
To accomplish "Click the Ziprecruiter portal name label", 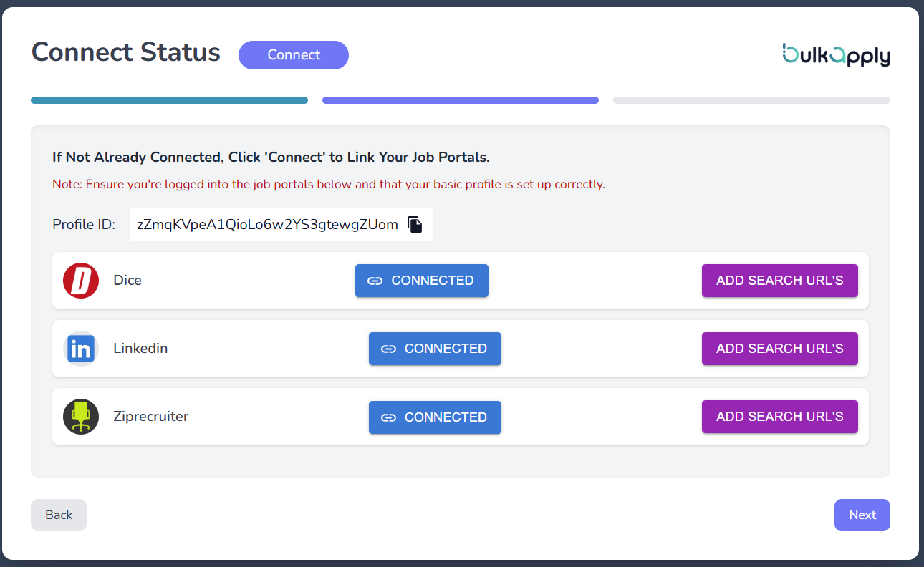I will (x=150, y=416).
